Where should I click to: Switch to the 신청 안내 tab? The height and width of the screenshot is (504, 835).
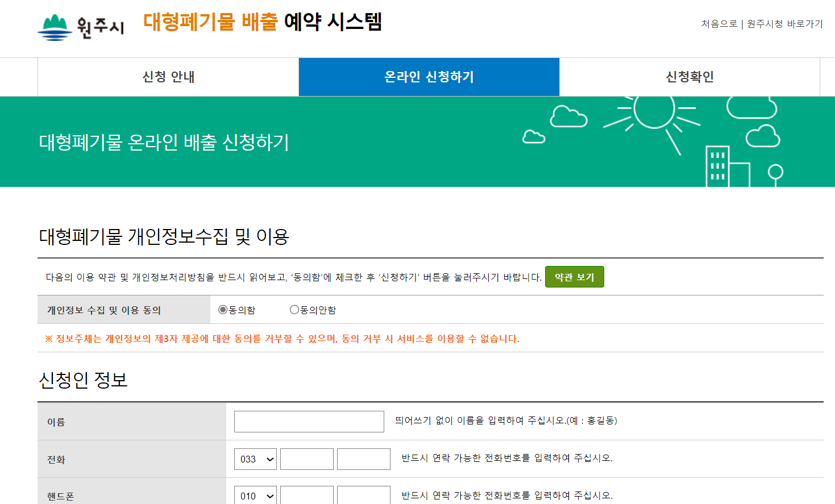167,77
